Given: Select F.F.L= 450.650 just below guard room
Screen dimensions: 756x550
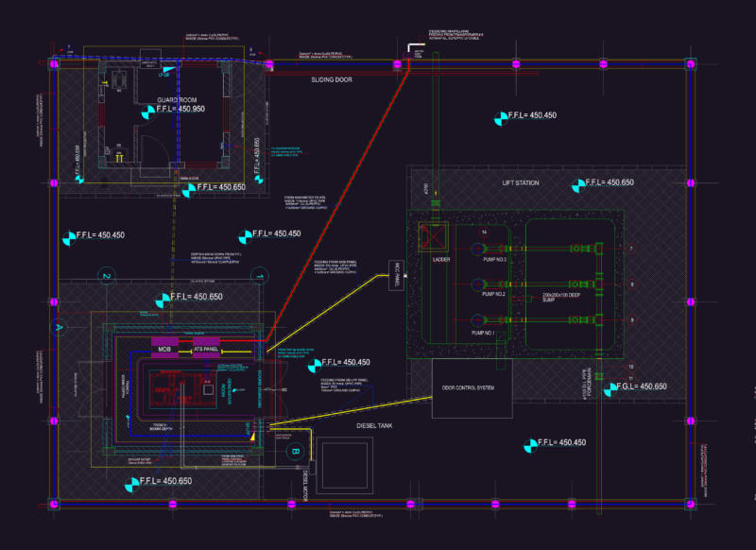Looking at the screenshot, I should [x=221, y=187].
